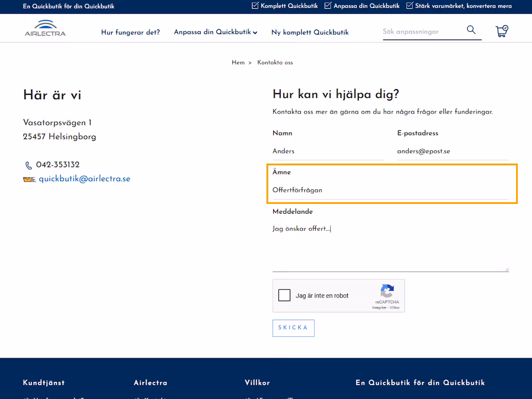Click the Airlectra logo
532x399 pixels.
click(45, 28)
